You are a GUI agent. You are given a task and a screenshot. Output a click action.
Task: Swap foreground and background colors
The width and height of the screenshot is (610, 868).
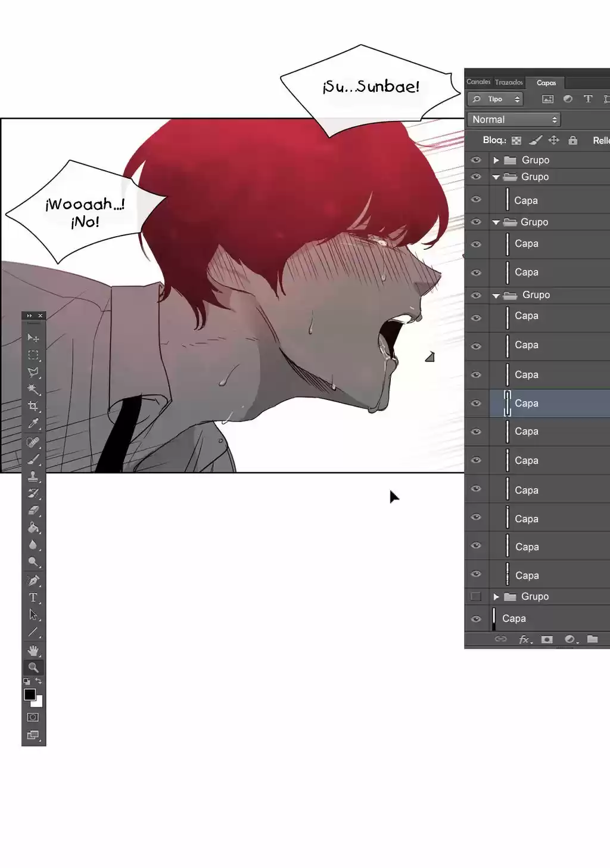pyautogui.click(x=39, y=681)
